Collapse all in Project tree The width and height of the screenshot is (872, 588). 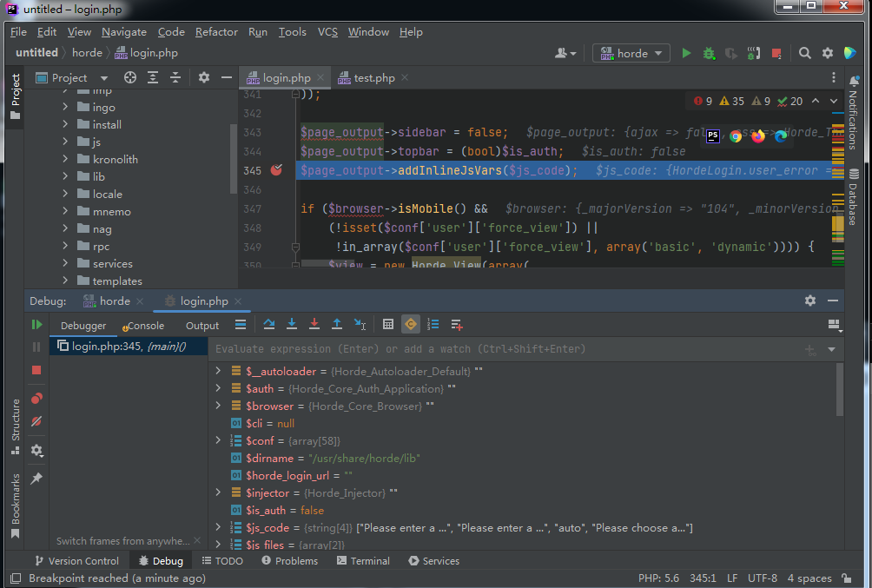coord(175,78)
